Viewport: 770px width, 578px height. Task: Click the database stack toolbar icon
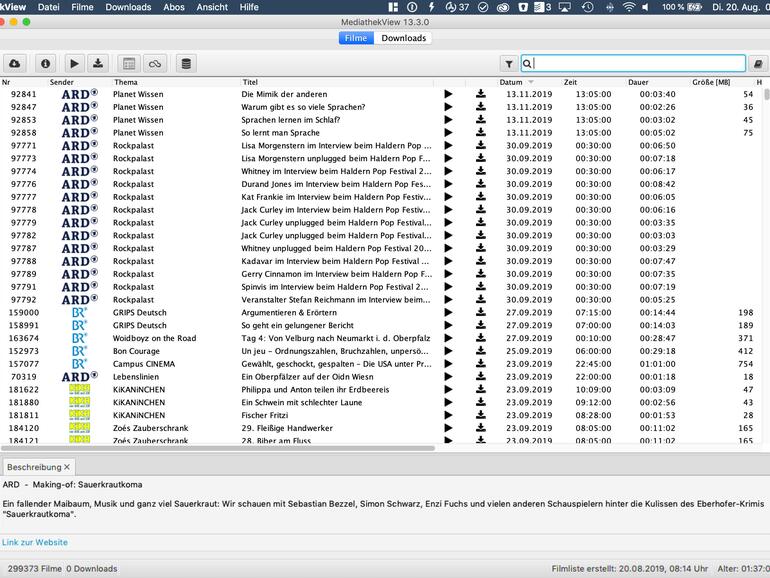[x=186, y=63]
